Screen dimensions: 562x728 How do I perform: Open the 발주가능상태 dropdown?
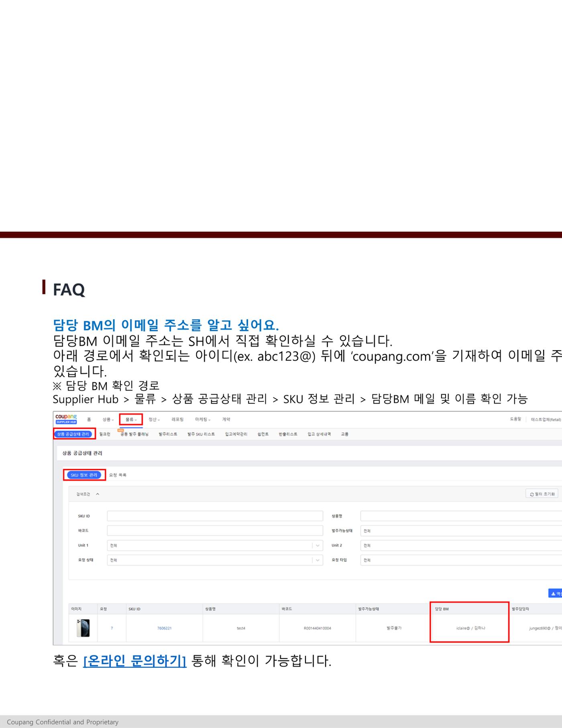pyautogui.click(x=461, y=530)
